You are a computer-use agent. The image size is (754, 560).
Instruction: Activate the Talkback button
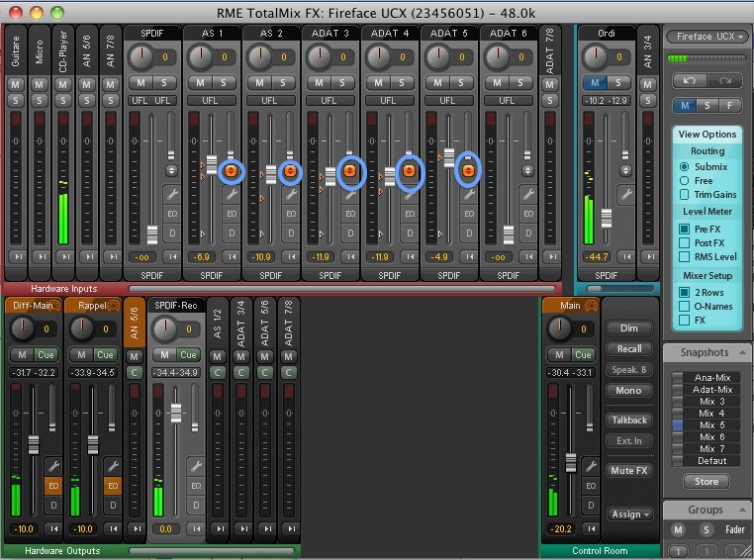tap(629, 420)
